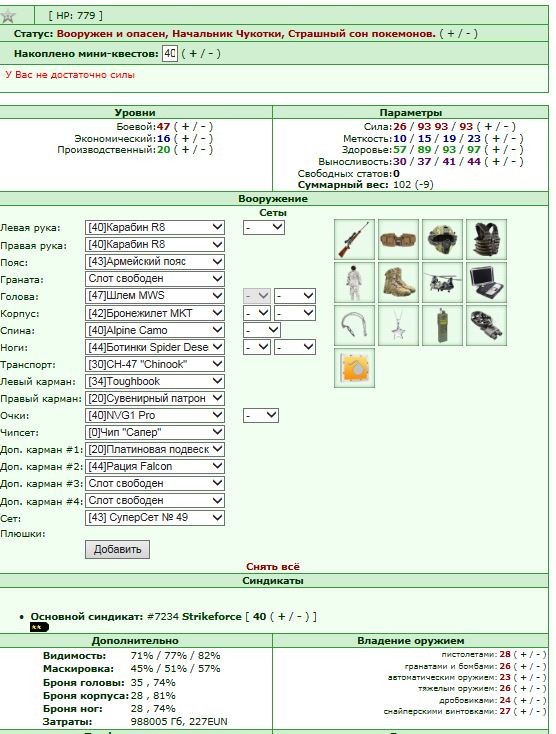Select the NVG1 Pro night vision icon
556x734 pixels.
[486, 325]
